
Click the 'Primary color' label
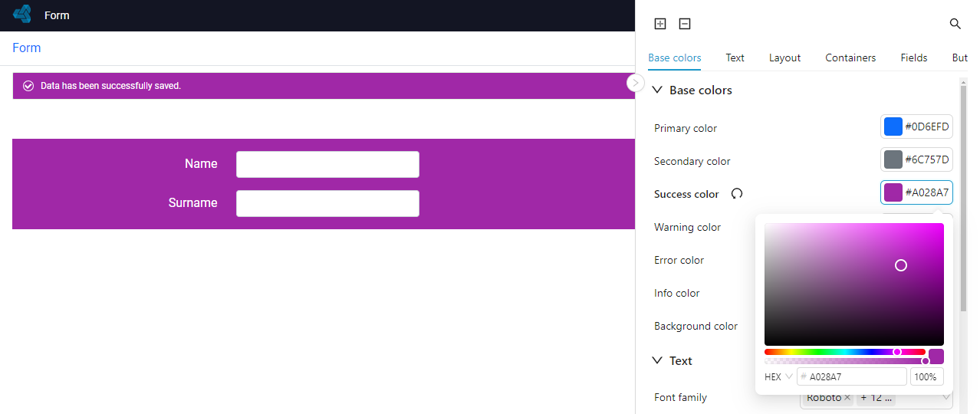pos(686,128)
